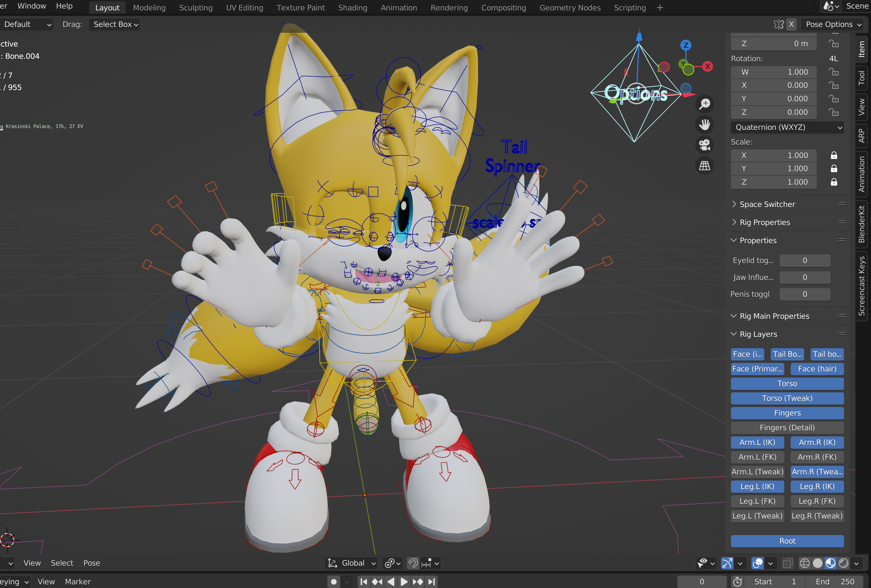Viewport: 871px width, 588px height.
Task: Switch to the Shading workspace tab
Action: 352,8
